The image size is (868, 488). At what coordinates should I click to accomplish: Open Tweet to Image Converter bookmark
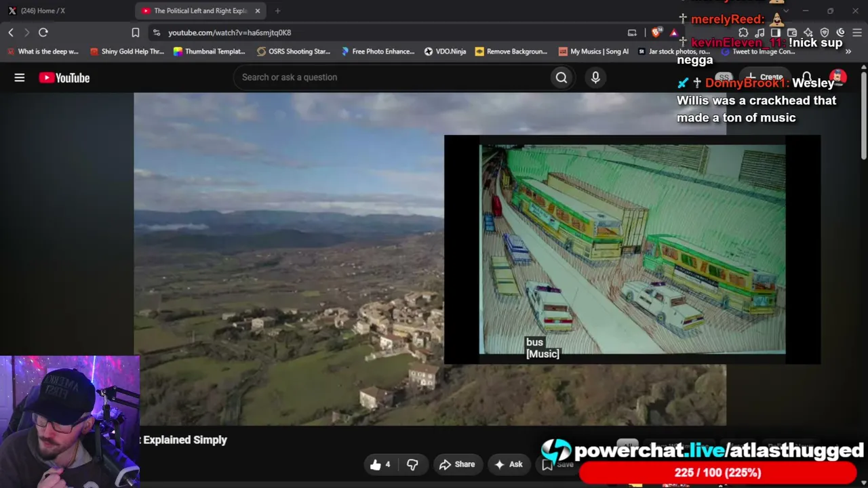click(758, 52)
